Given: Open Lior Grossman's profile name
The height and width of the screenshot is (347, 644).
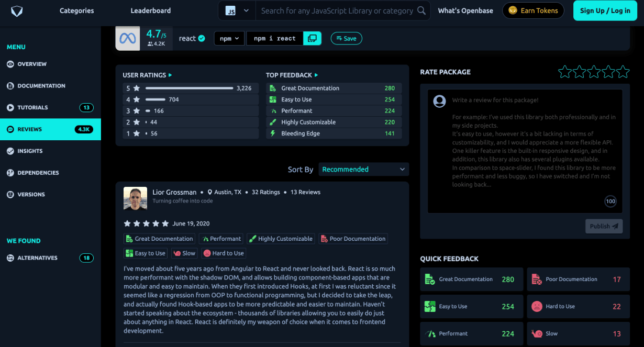Looking at the screenshot, I should [x=174, y=192].
